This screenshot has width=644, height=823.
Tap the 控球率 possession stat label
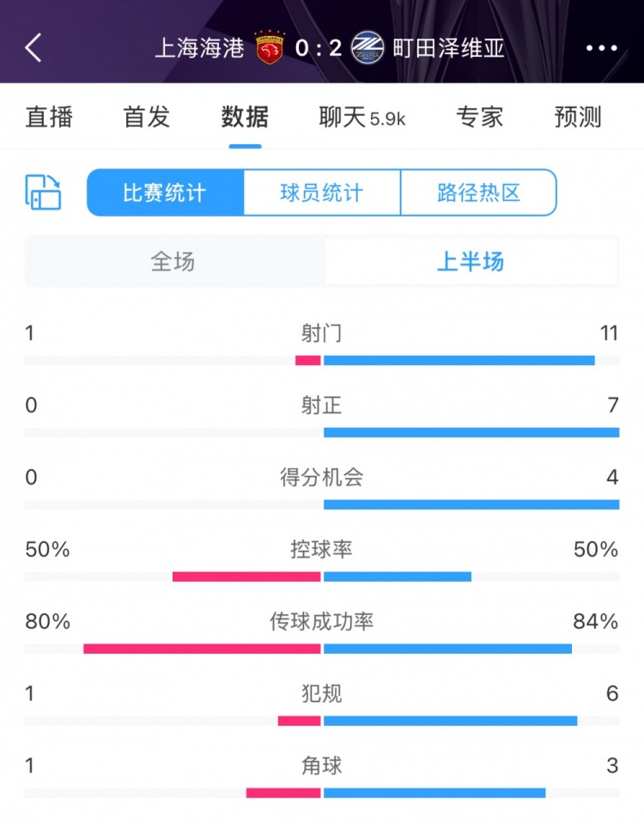click(x=322, y=549)
